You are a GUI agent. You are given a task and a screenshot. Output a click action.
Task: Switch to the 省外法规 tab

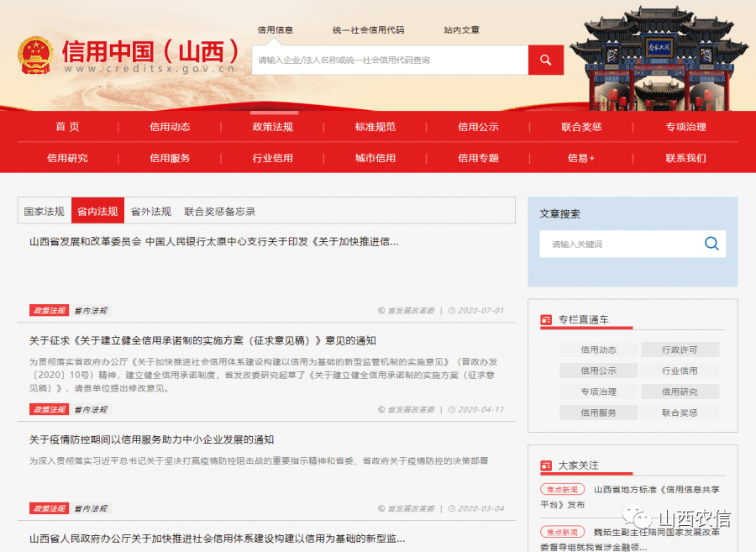pyautogui.click(x=151, y=211)
